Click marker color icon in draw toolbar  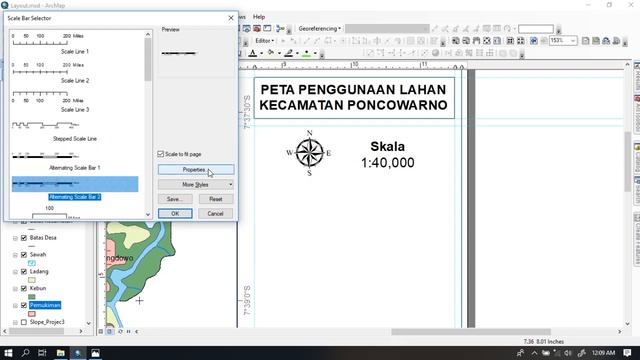coord(307,53)
